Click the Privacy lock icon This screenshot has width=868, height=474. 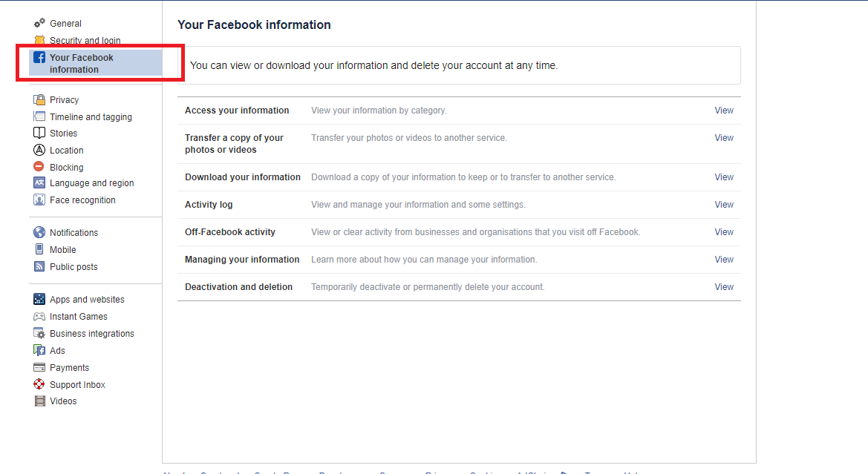click(39, 99)
